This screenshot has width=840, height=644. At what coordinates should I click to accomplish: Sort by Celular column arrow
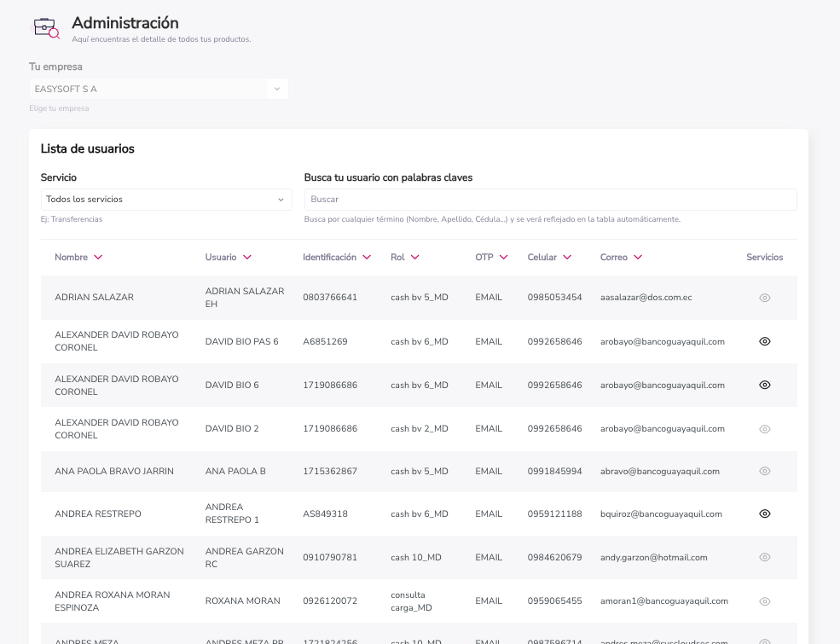pos(568,258)
